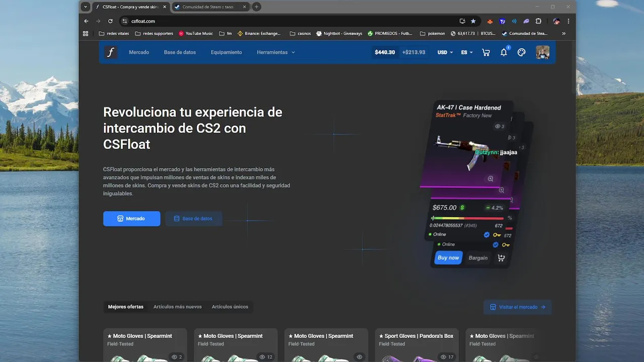Open the user profile avatar
The height and width of the screenshot is (362, 644).
[x=542, y=52]
